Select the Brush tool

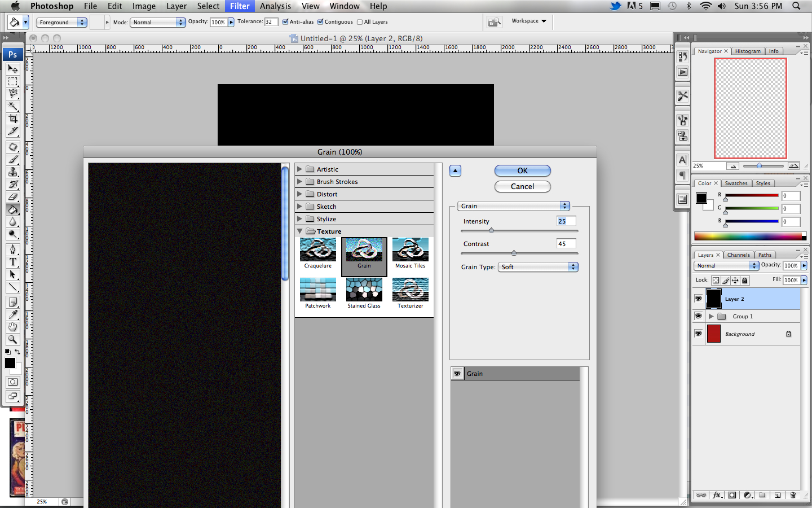[12, 159]
